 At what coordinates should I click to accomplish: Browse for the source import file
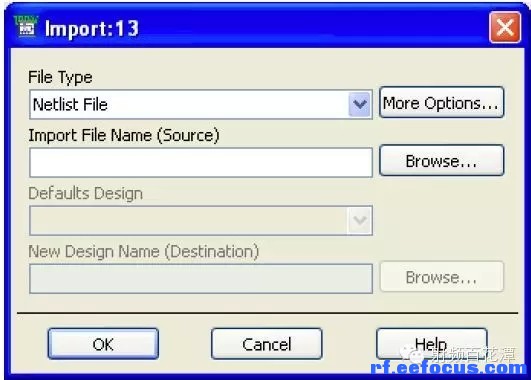click(x=442, y=161)
